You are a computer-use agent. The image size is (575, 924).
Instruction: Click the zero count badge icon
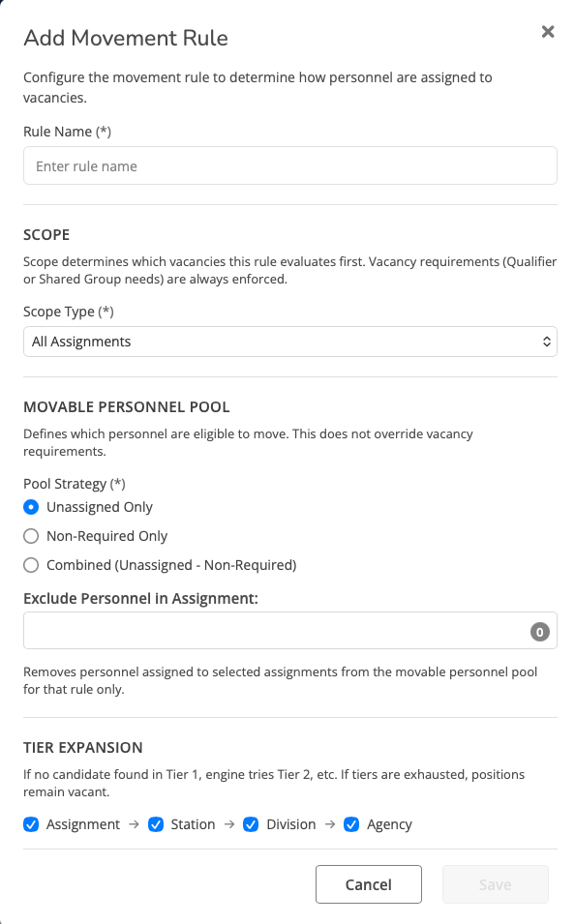539,632
